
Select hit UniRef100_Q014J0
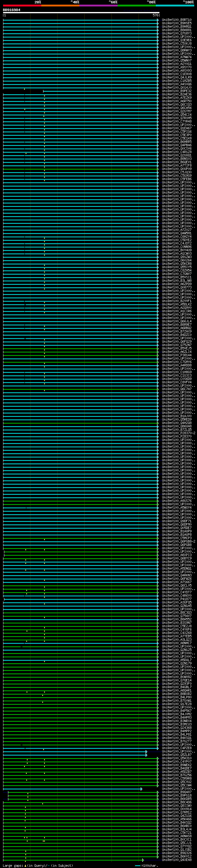point(176,88)
